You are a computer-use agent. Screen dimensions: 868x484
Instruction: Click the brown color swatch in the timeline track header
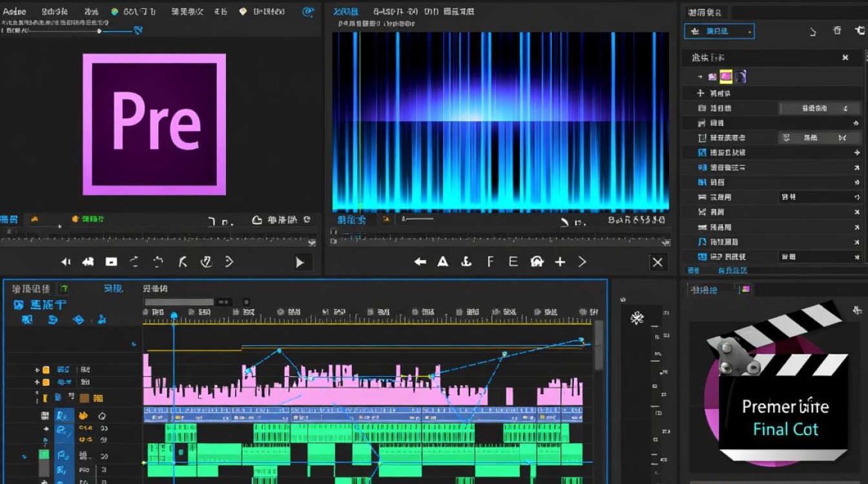(x=85, y=398)
